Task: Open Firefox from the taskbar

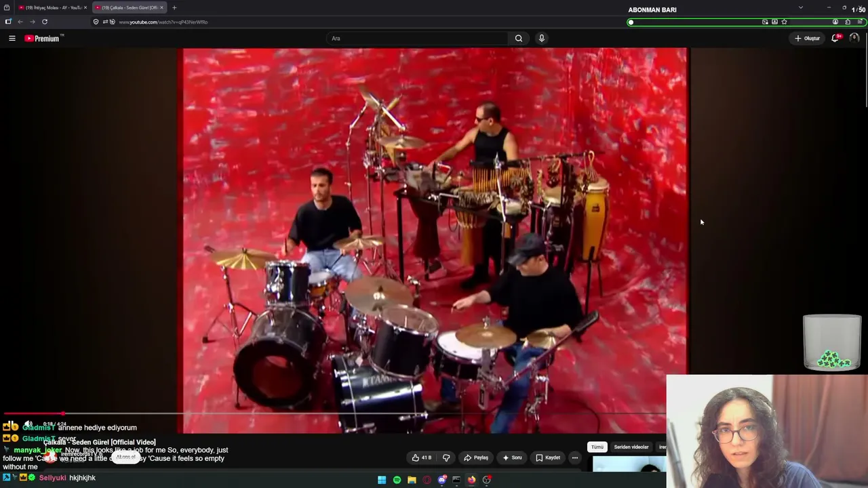Action: (x=471, y=480)
